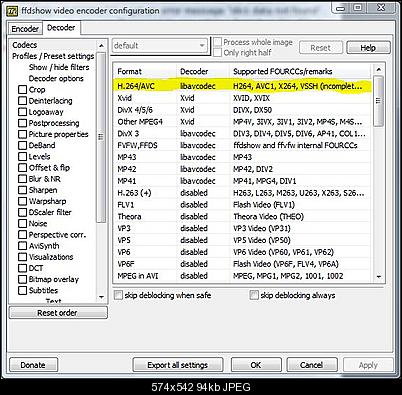The height and width of the screenshot is (395, 402).
Task: Check the Picture properties filter
Action: click(22, 134)
